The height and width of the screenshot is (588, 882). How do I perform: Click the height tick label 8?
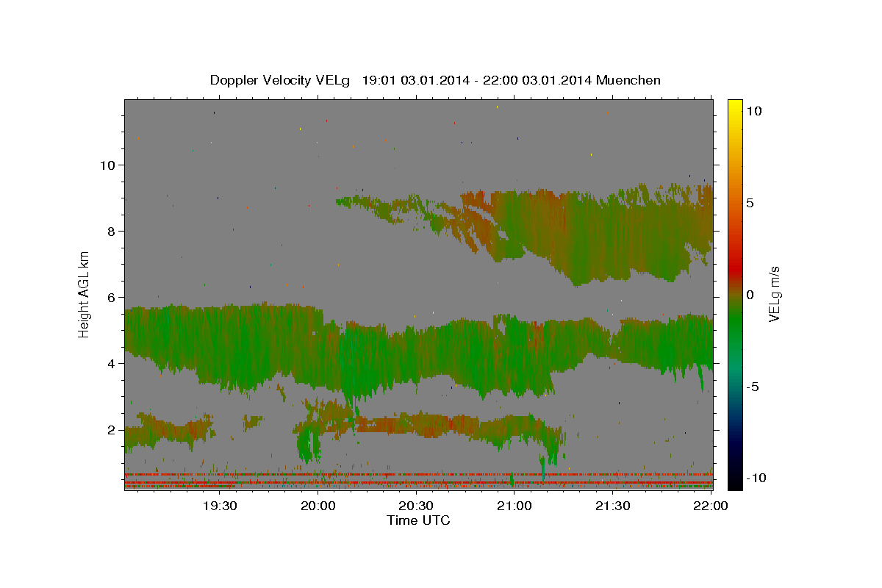pos(112,232)
